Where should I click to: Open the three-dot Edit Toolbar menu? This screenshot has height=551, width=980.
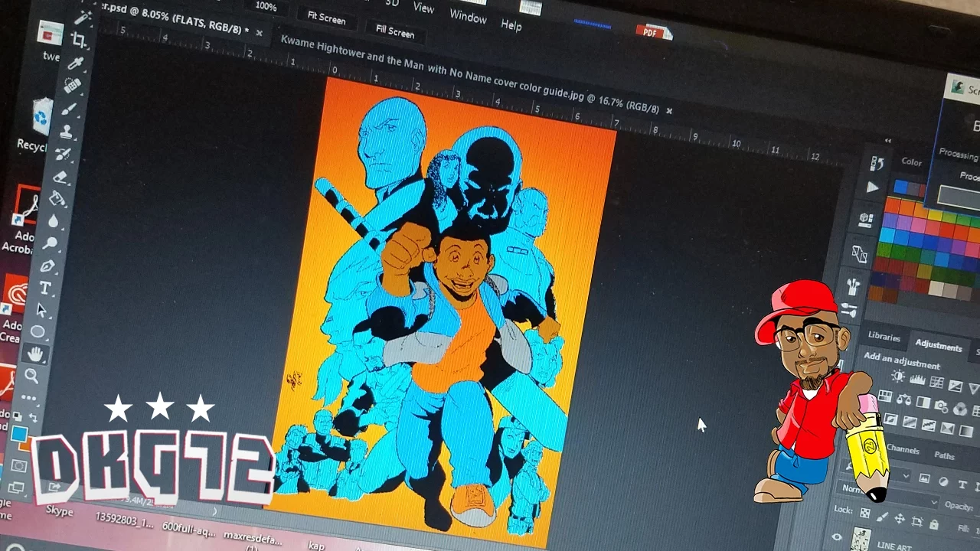[28, 398]
